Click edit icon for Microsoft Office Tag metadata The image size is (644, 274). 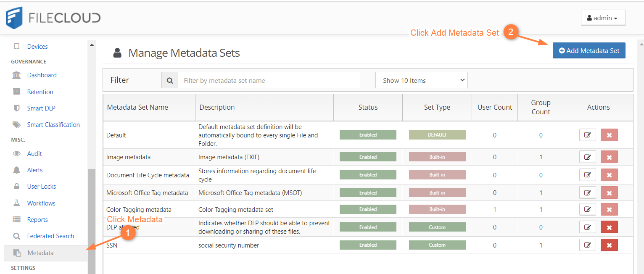tap(587, 193)
